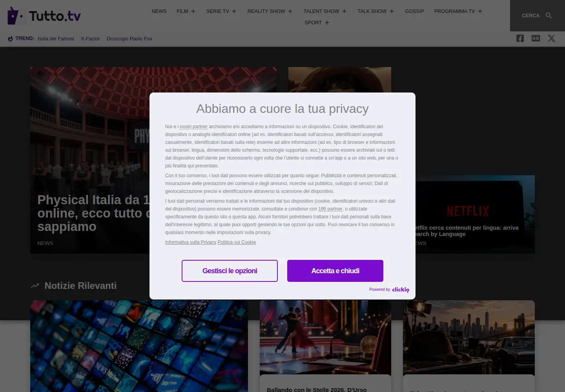Open the Facebook page icon

coord(520,38)
